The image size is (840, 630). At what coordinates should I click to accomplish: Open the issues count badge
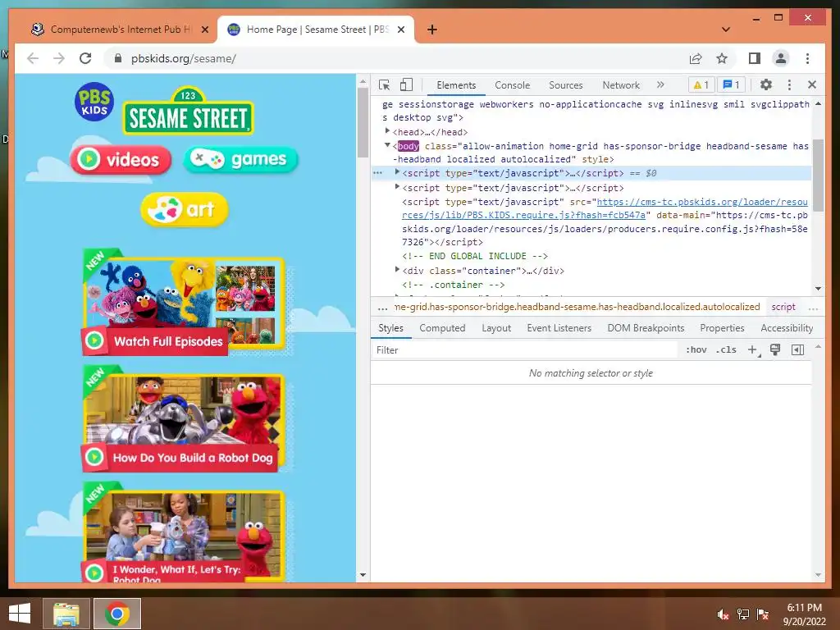tap(731, 84)
